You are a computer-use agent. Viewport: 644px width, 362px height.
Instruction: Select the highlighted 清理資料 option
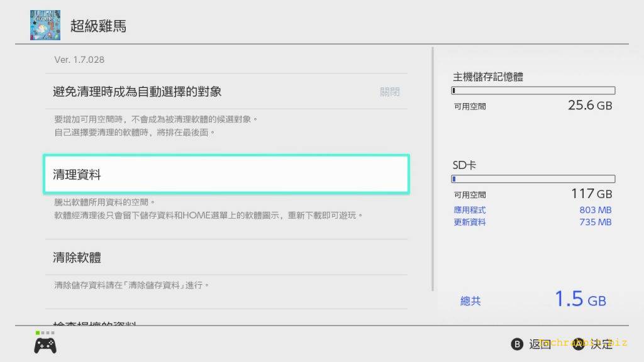point(226,174)
